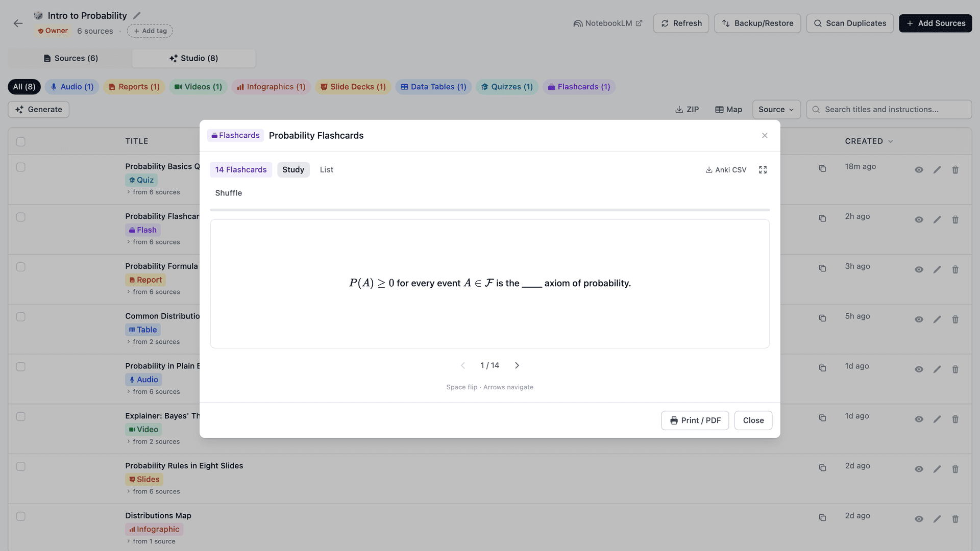Filter by Audio (1) chip
980x551 pixels.
pyautogui.click(x=72, y=87)
